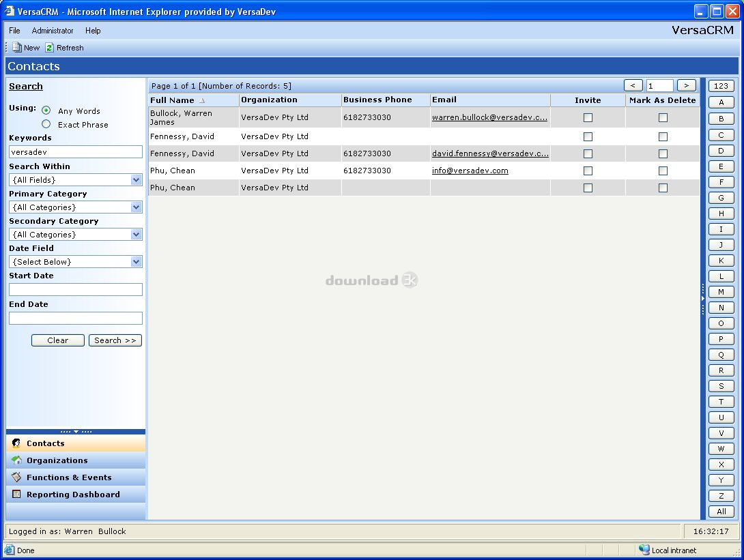Go to previous page with < button
The height and width of the screenshot is (560, 744).
coord(633,85)
